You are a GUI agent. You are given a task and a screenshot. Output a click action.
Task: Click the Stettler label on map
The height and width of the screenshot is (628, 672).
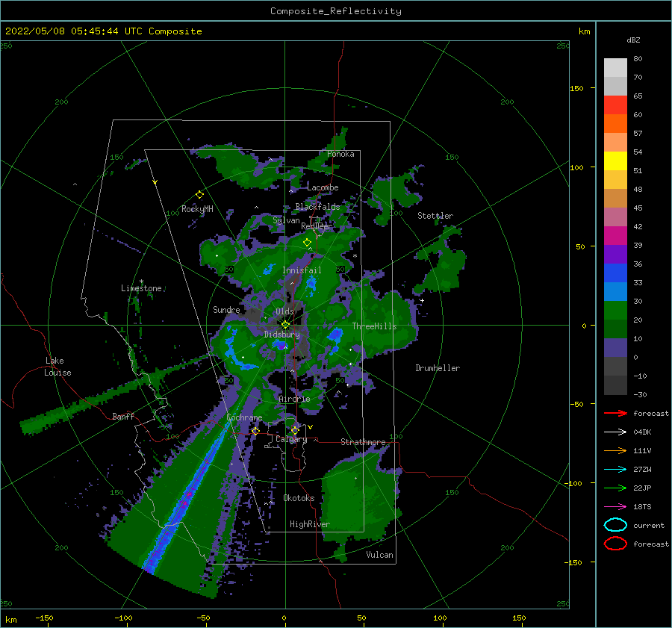(x=435, y=216)
